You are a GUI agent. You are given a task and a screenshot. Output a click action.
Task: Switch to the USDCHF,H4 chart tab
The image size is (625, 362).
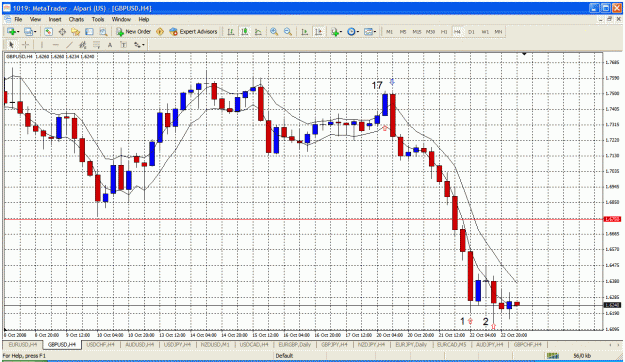pos(100,344)
